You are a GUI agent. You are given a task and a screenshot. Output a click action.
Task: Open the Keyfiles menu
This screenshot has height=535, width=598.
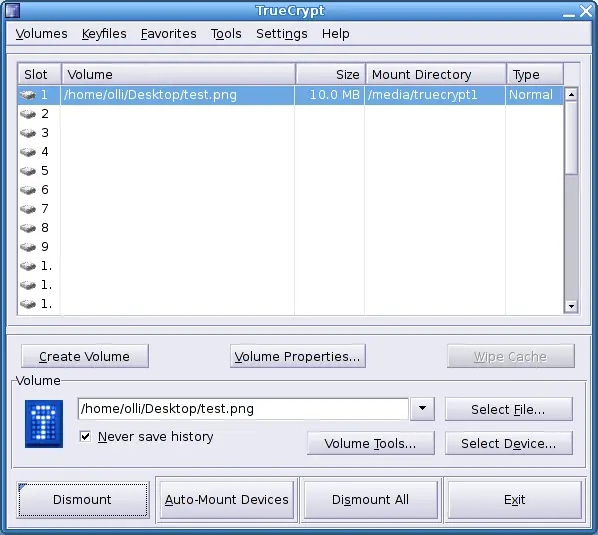(x=104, y=34)
